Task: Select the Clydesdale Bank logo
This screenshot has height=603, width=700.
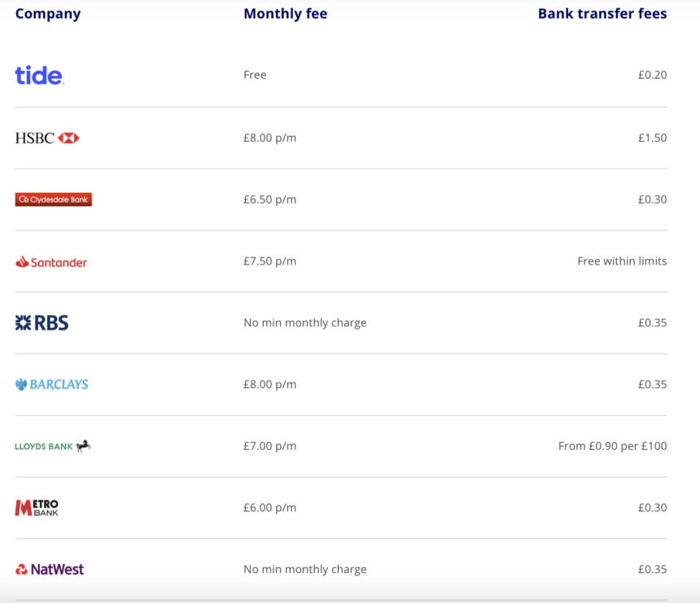Action: [x=54, y=199]
